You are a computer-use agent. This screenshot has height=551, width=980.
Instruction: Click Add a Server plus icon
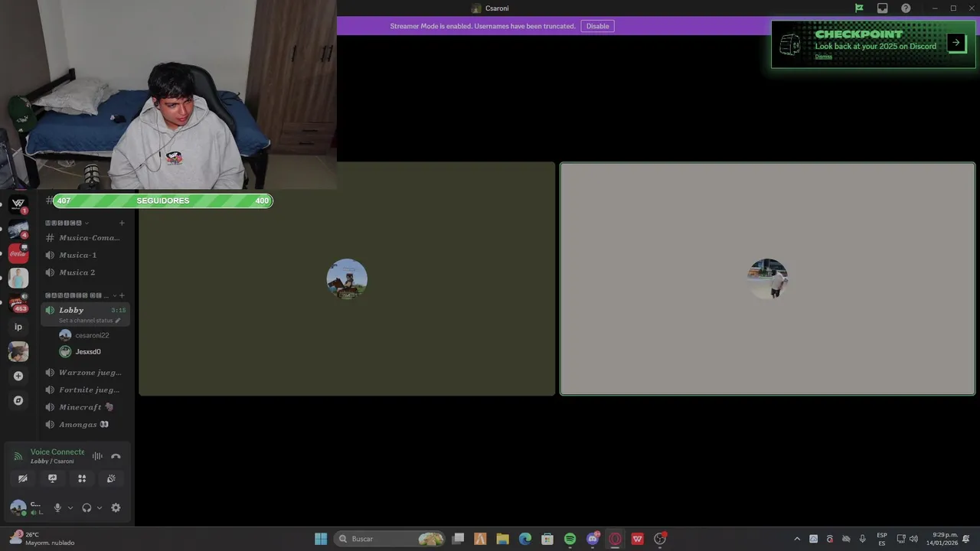(x=18, y=376)
